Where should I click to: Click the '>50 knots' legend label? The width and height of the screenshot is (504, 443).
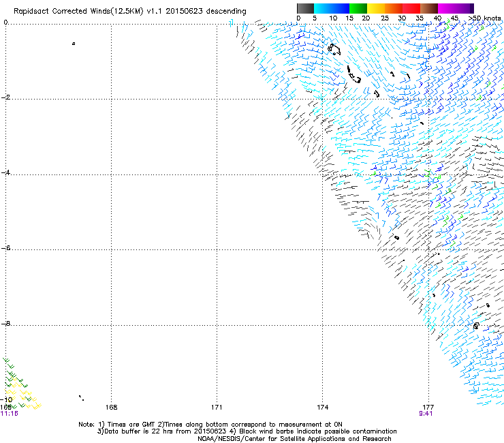coord(484,18)
